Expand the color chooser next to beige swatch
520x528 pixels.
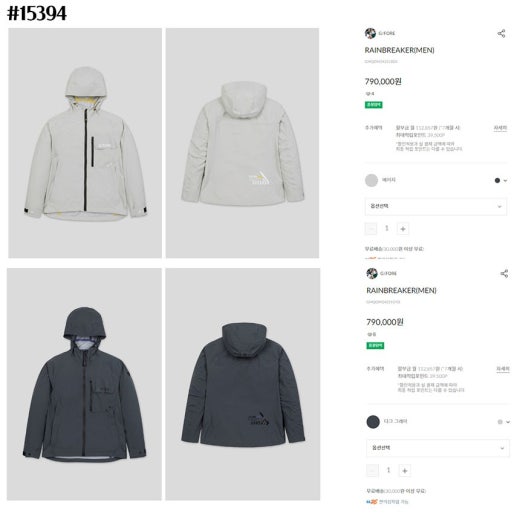point(501,180)
